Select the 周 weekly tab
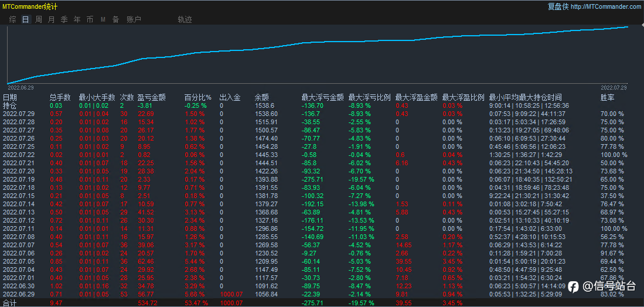Screen dimensions: 644x307 coord(39,19)
